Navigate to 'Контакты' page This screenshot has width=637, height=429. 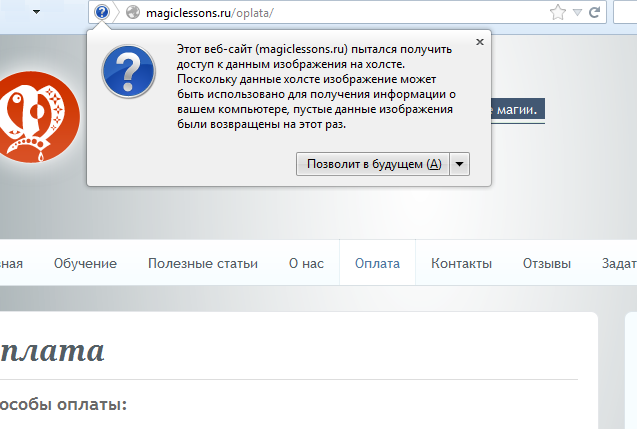tap(461, 264)
